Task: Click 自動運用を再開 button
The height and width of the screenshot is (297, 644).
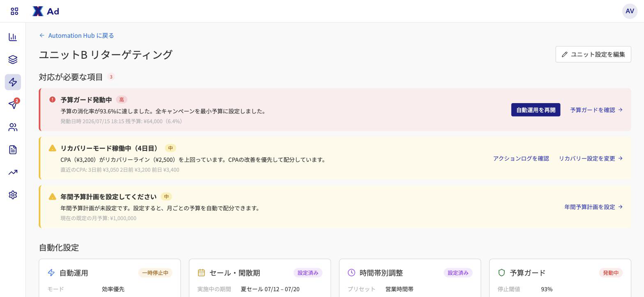Action: [536, 110]
